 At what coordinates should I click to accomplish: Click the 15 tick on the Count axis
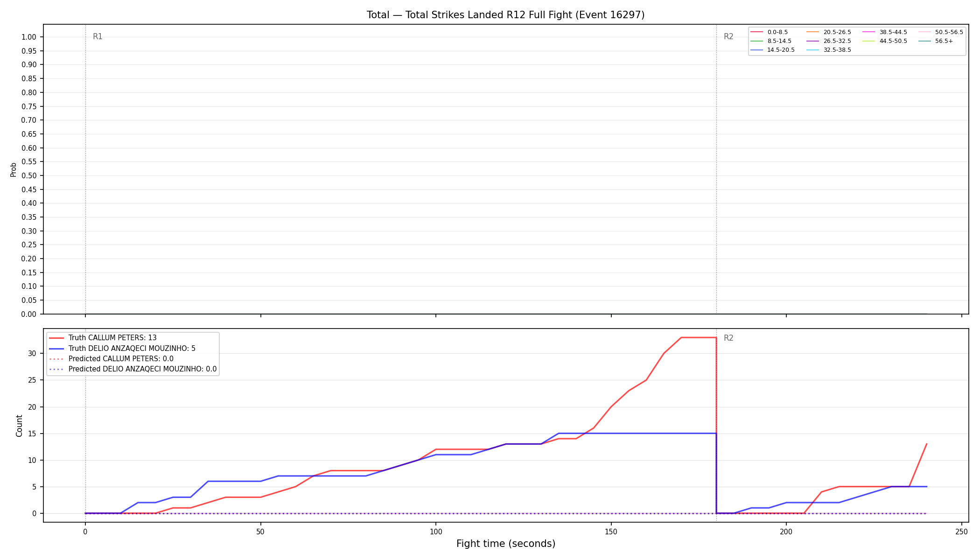coord(32,434)
